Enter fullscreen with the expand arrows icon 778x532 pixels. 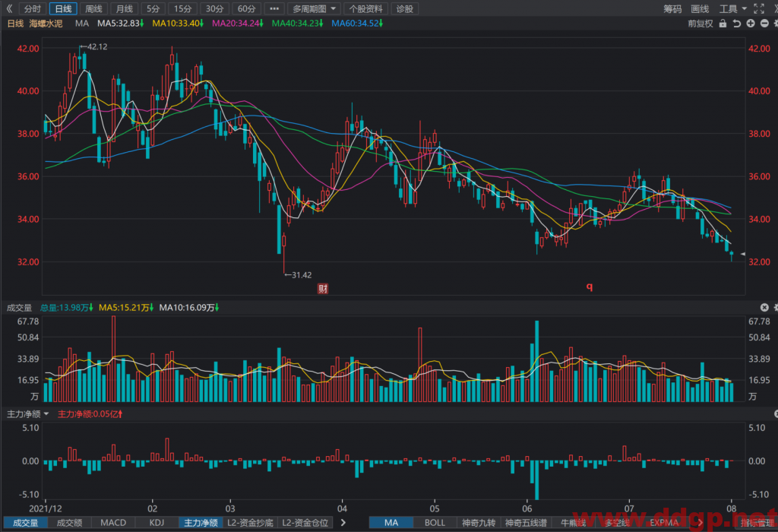pos(759,8)
